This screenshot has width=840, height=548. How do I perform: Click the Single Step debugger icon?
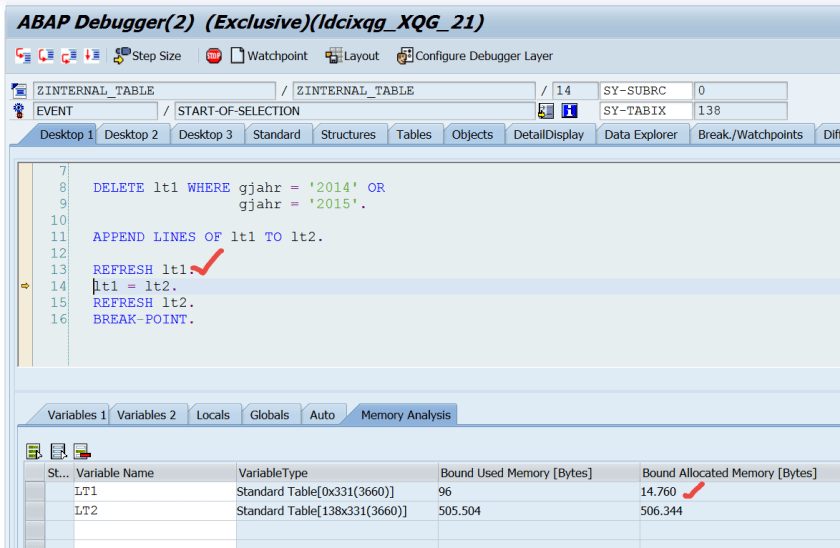[22, 56]
